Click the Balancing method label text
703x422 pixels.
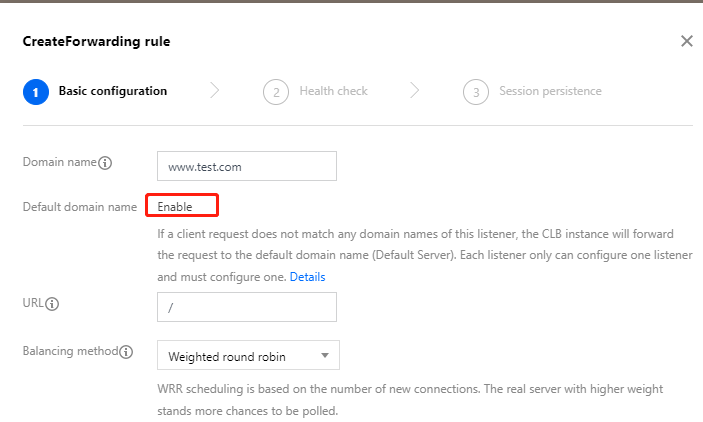[70, 352]
